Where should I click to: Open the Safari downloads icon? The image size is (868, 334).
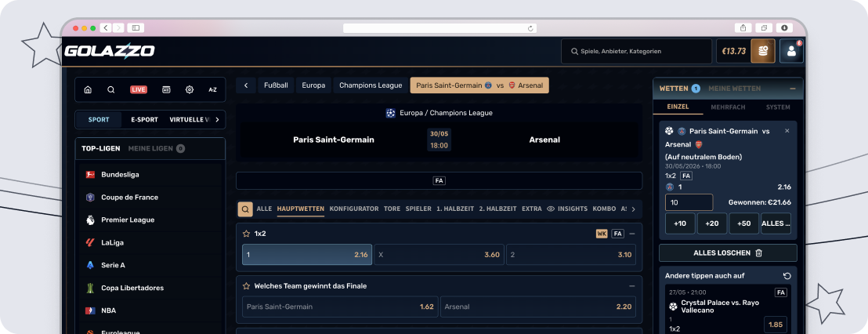[784, 27]
